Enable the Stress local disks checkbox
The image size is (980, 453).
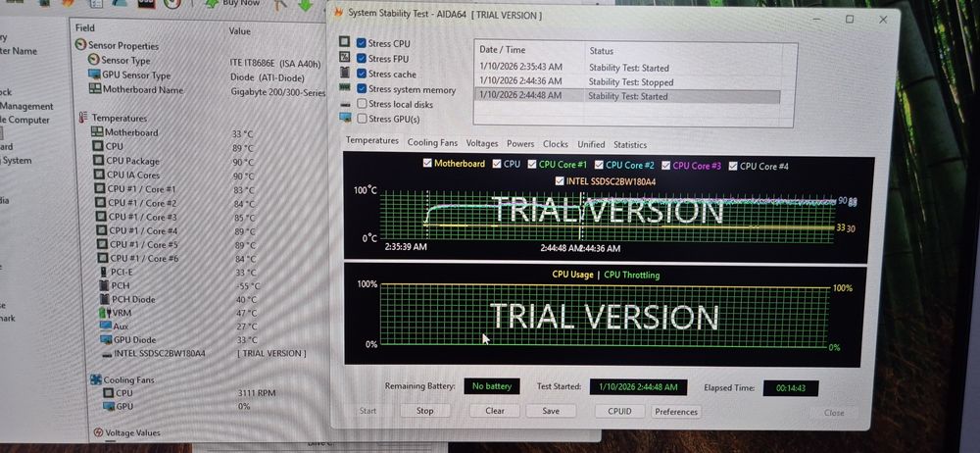click(362, 104)
